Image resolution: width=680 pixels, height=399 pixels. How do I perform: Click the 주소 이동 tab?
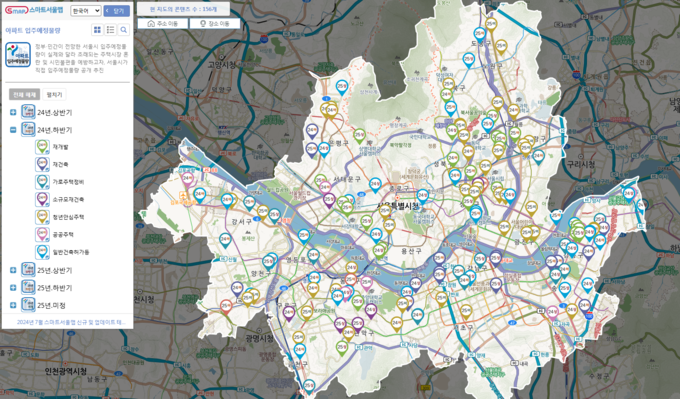coord(163,23)
